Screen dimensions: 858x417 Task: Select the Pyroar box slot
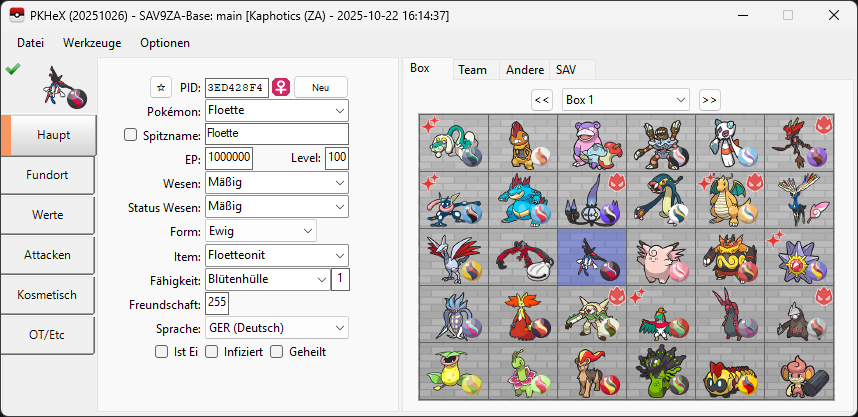592,372
